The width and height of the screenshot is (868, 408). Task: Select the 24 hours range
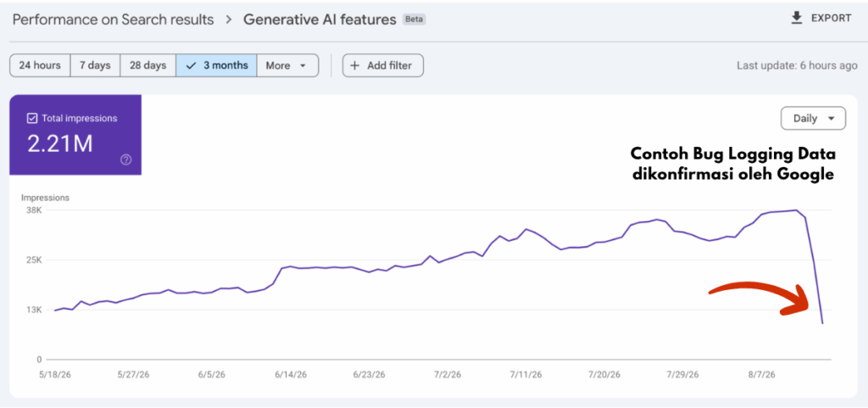tap(40, 65)
